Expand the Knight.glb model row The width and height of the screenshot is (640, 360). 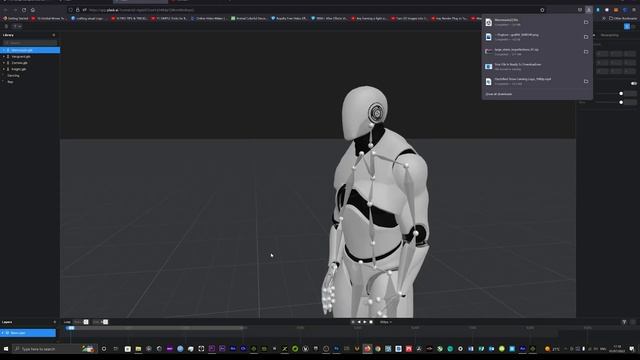click(x=4, y=69)
